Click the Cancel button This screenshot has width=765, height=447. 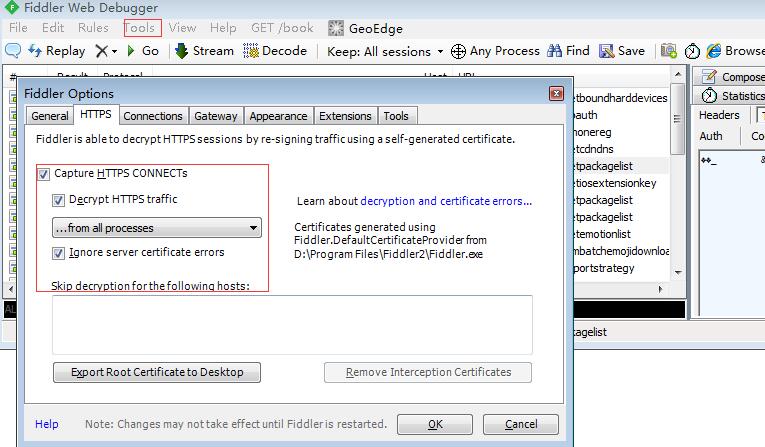click(521, 425)
